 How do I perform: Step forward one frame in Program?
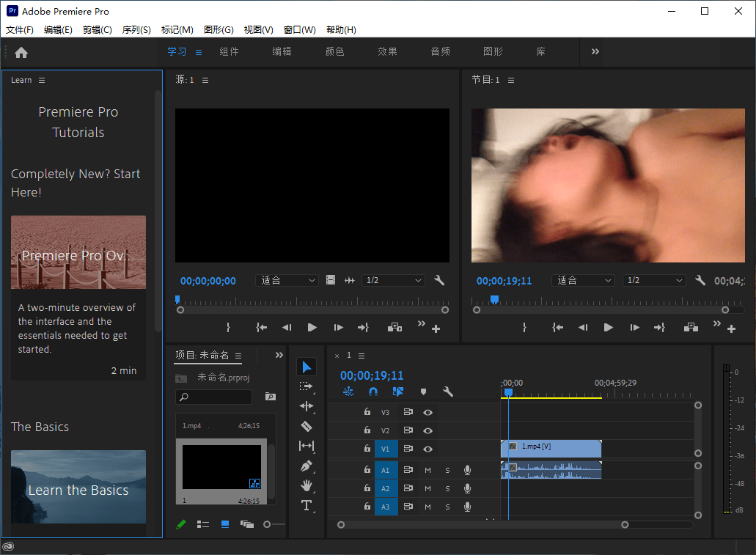(x=634, y=328)
